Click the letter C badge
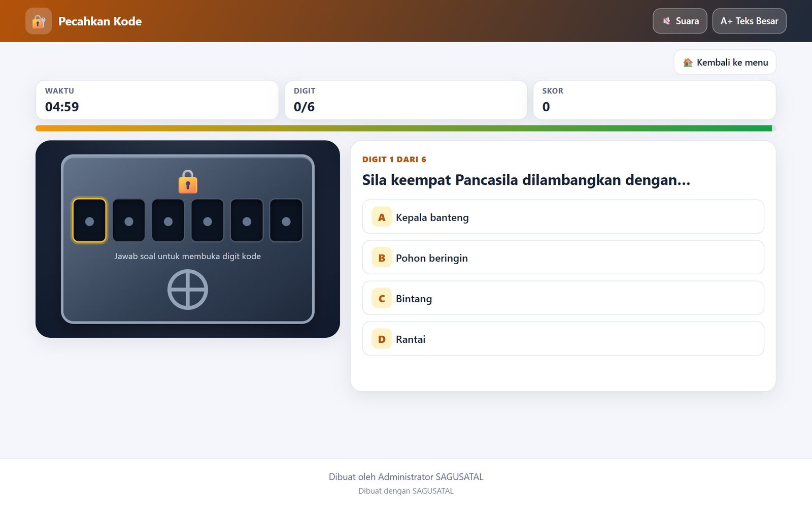Viewport: 812px width, 508px height. [x=382, y=298]
